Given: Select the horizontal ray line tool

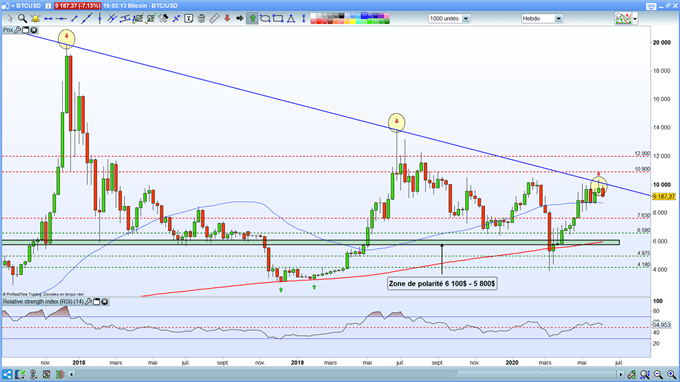Looking at the screenshot, I should click(61, 19).
